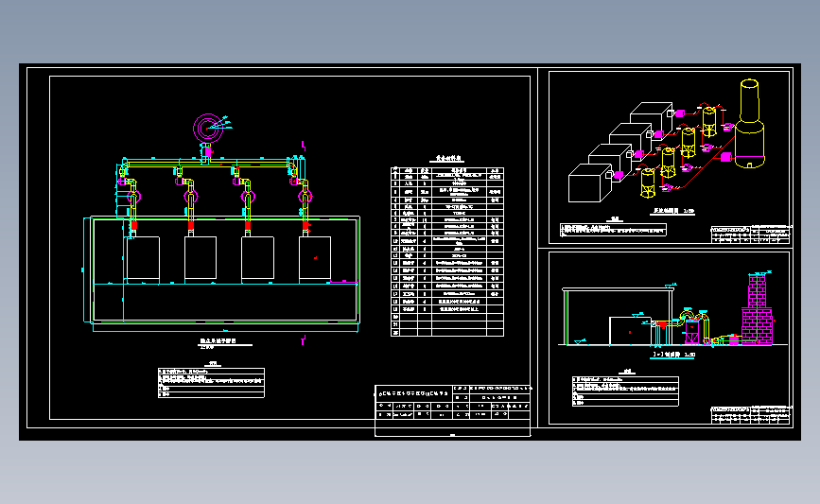Click the notes box below the isometric view
This screenshot has height=504, width=820.
pyautogui.click(x=613, y=230)
